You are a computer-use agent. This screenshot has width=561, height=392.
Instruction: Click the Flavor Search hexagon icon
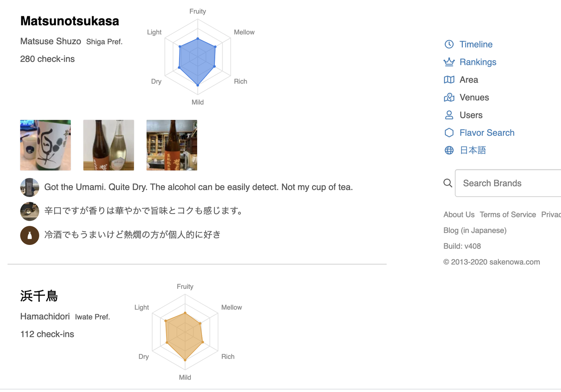pos(449,133)
